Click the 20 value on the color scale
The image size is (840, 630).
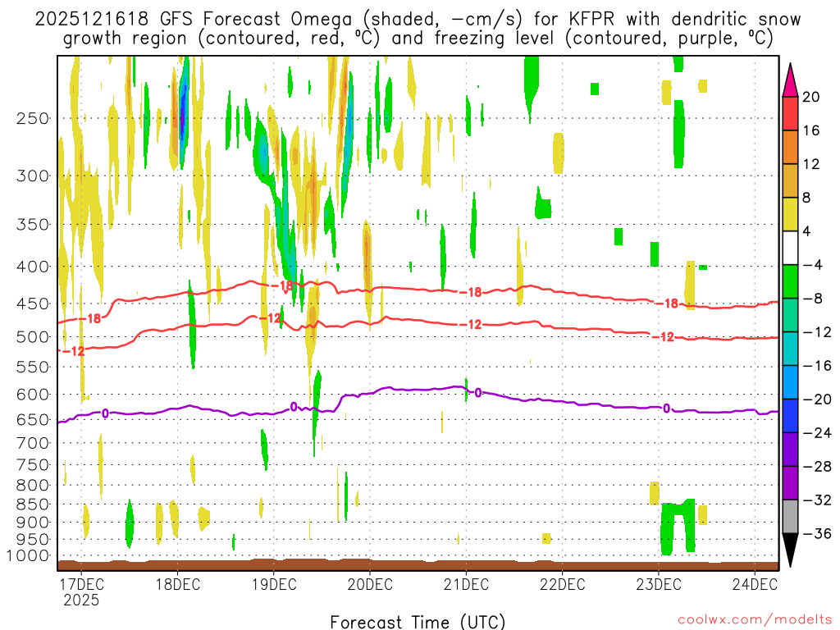pyautogui.click(x=811, y=97)
